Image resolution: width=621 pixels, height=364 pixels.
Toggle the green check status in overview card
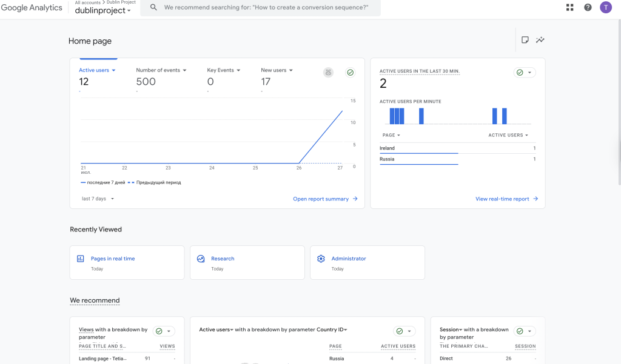(x=351, y=72)
